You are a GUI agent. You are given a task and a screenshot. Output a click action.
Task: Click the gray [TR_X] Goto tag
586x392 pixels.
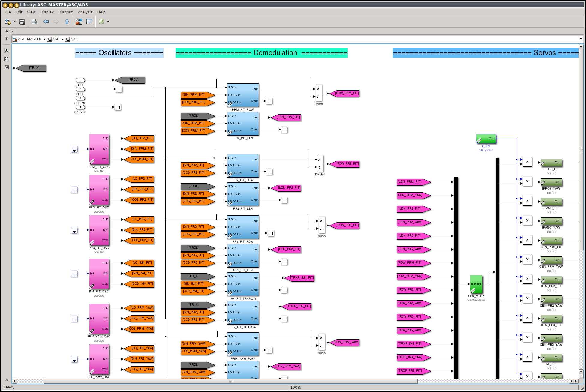pos(31,68)
